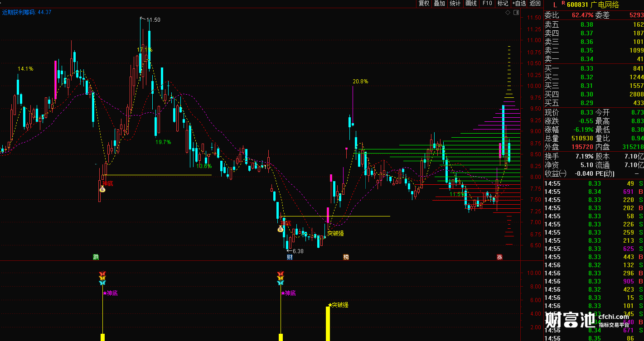The height and width of the screenshot is (341, 644).
Task: Click red butterfly above the yellow signal line
Action: [x=102, y=274]
